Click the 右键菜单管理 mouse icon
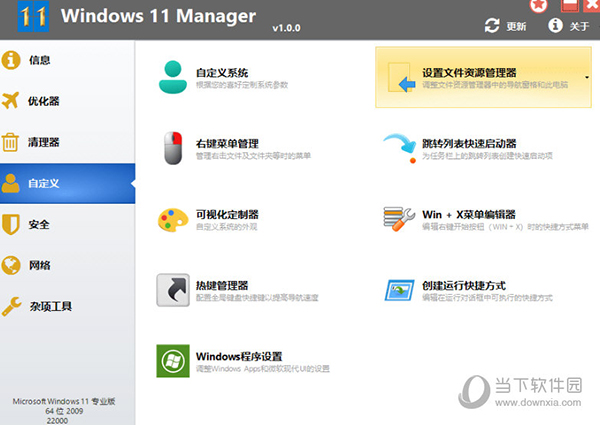 coord(173,148)
